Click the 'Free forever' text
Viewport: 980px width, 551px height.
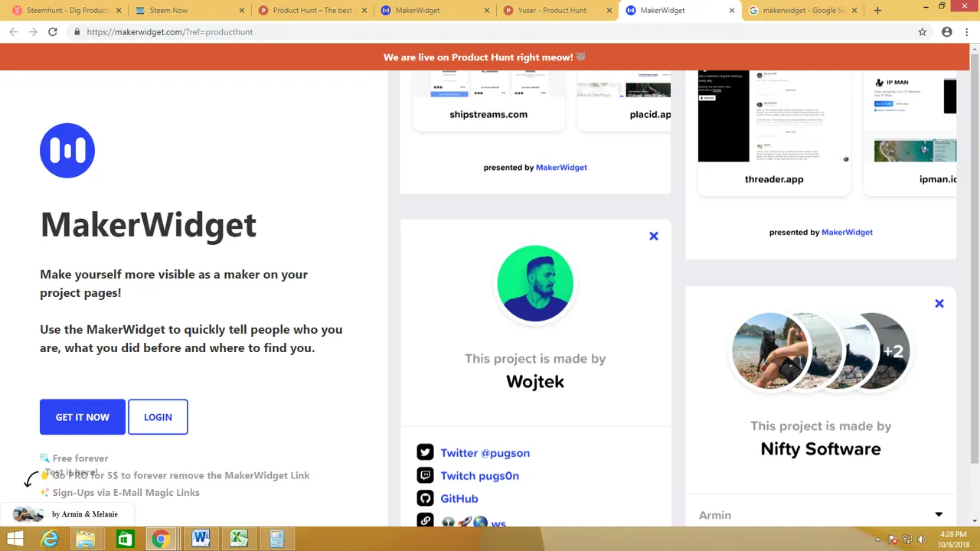point(80,458)
